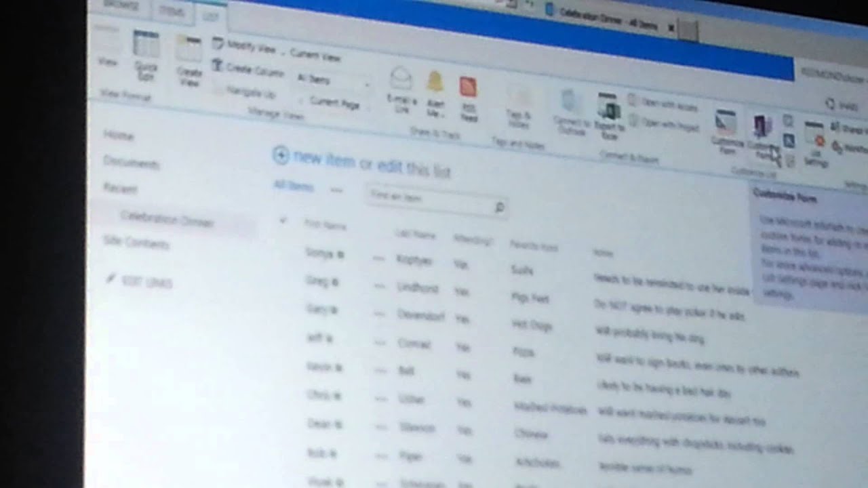This screenshot has height=488, width=868.
Task: Click Connect to Outlook icon
Action: tap(568, 102)
